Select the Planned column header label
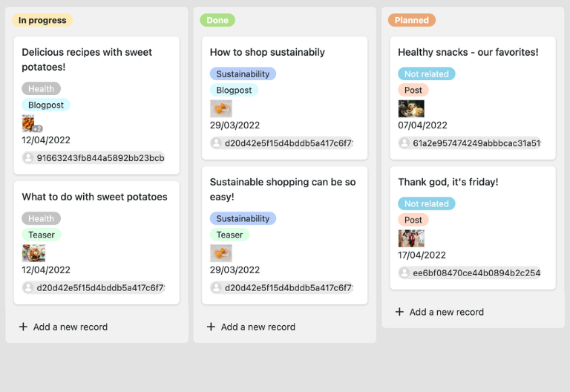570x392 pixels. pos(411,20)
